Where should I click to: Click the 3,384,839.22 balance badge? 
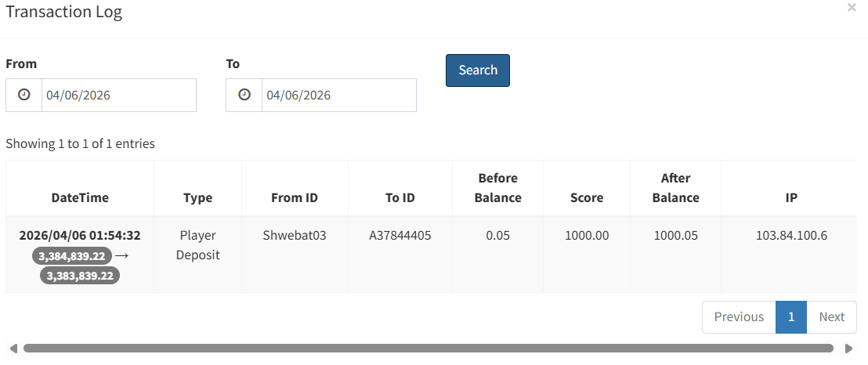[x=71, y=255]
